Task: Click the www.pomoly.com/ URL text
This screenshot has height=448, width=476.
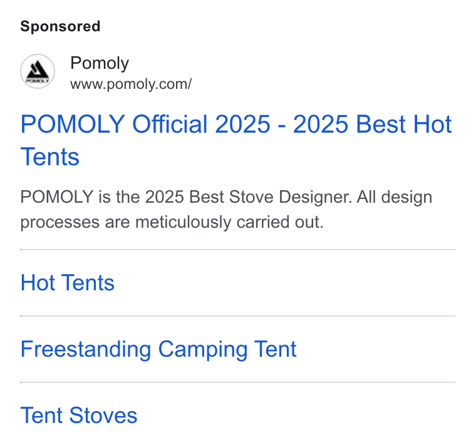Action: (x=131, y=84)
